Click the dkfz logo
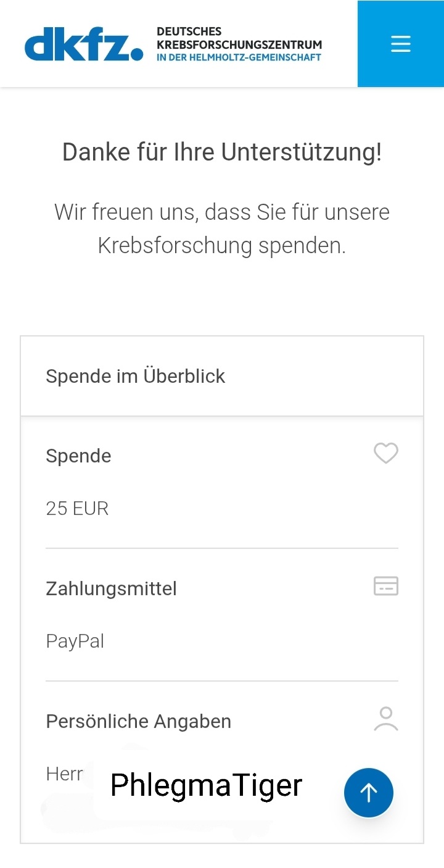The height and width of the screenshot is (868, 444). tap(84, 44)
